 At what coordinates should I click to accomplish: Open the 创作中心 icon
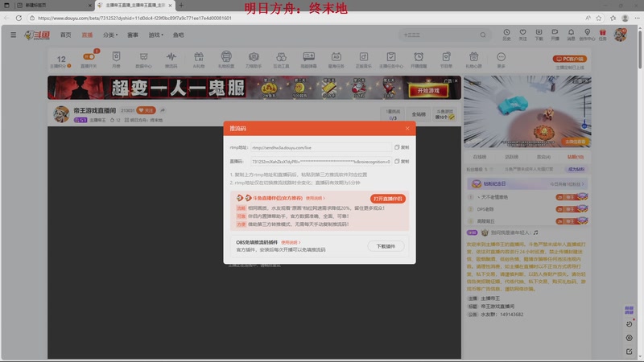click(587, 35)
